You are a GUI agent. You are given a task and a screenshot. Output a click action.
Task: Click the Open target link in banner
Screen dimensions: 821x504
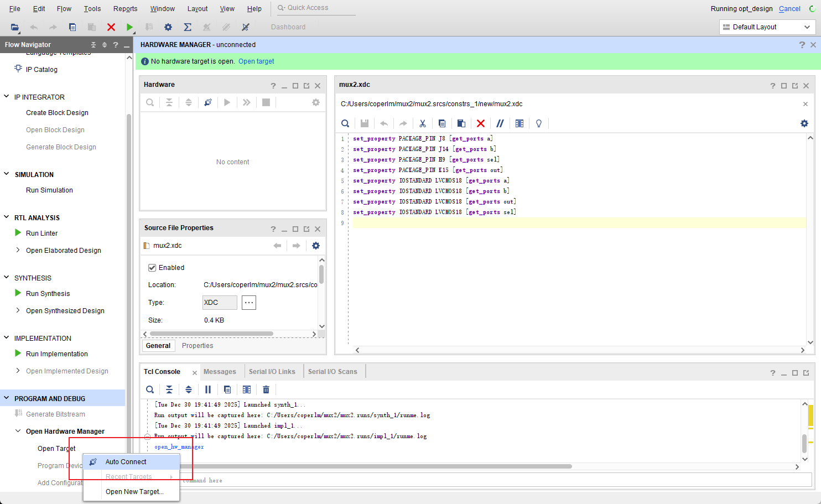256,61
